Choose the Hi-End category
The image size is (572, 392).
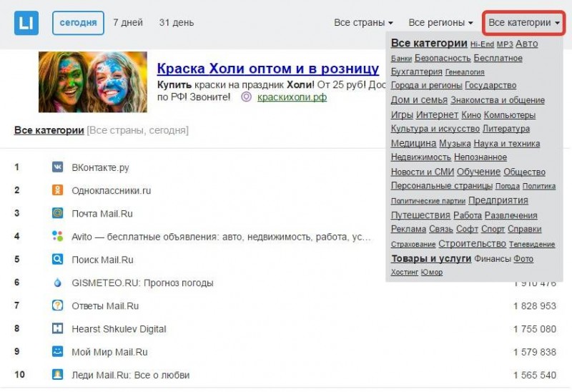(x=482, y=44)
